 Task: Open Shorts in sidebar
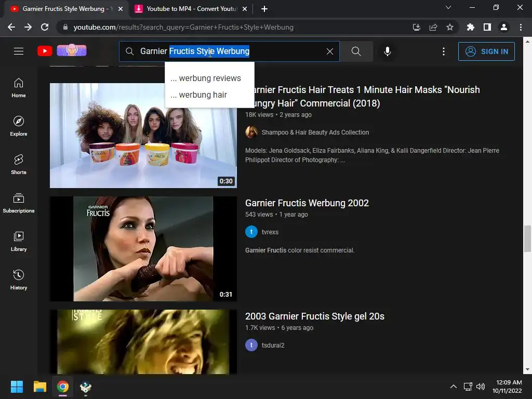pos(19,165)
